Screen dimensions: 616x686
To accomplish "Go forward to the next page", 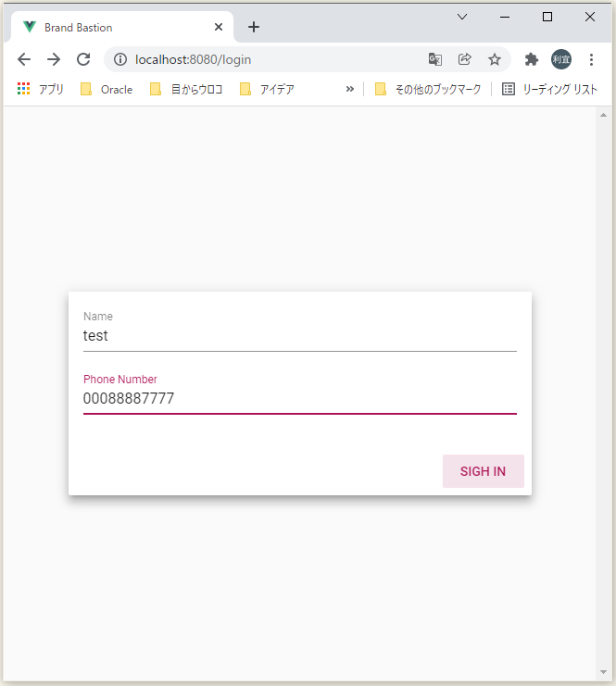I will coord(54,59).
